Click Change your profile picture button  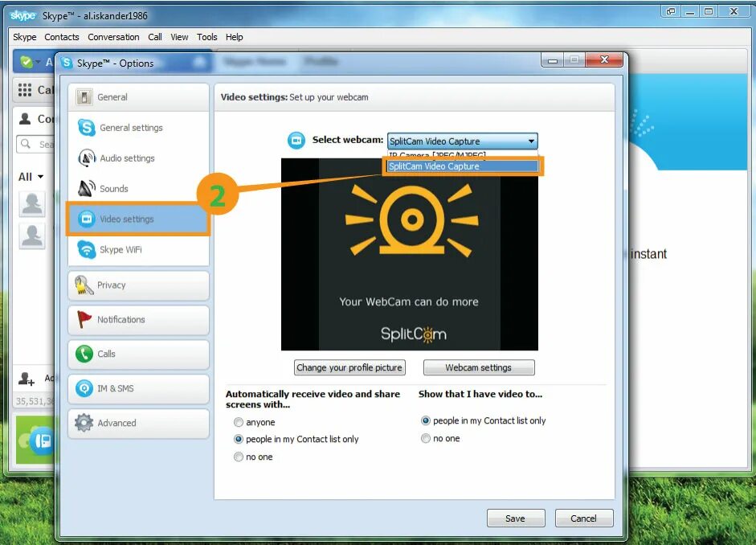pyautogui.click(x=349, y=367)
